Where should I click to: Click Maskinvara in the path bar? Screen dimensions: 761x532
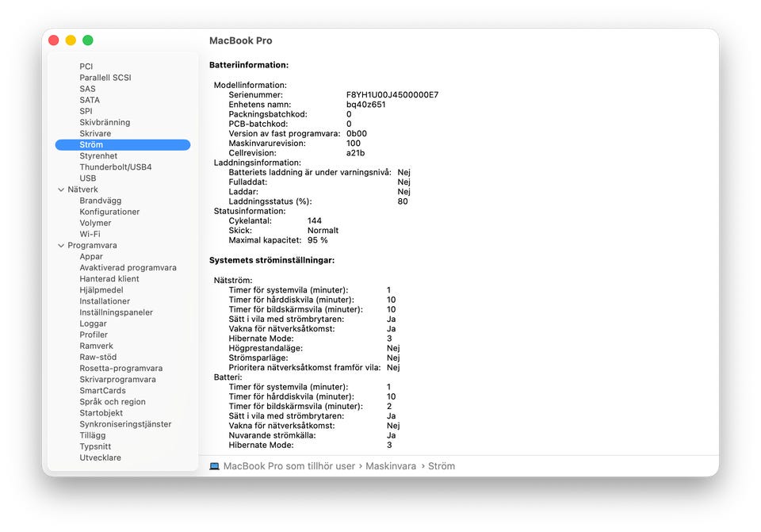coord(391,466)
